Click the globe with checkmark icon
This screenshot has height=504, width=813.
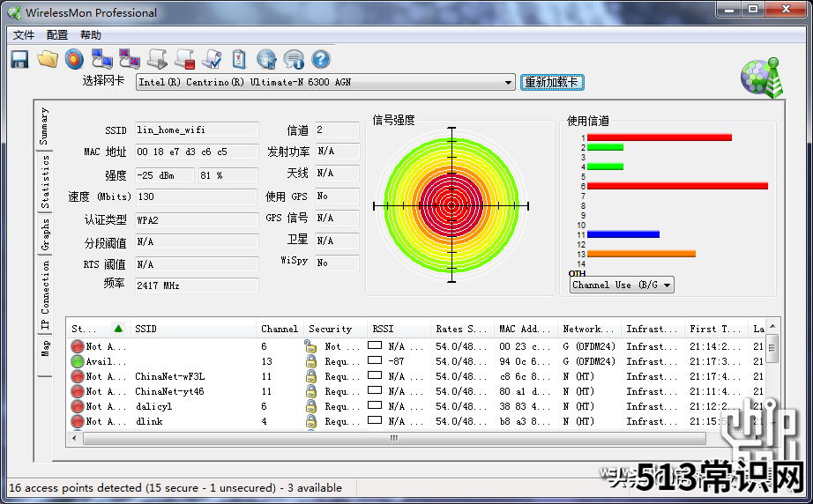(266, 60)
